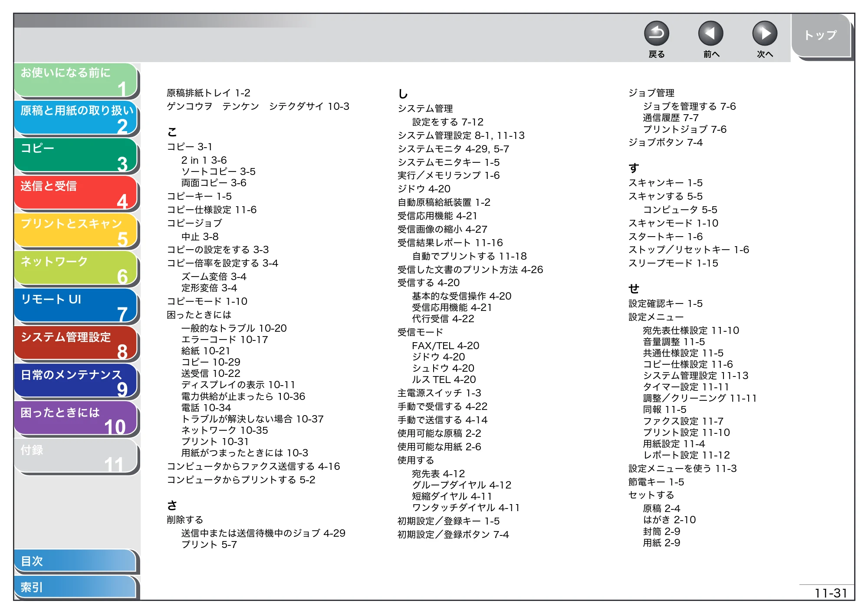This screenshot has height=614, width=868.
Task: Click index entry ジョブボタン 7-4
Action: click(665, 142)
